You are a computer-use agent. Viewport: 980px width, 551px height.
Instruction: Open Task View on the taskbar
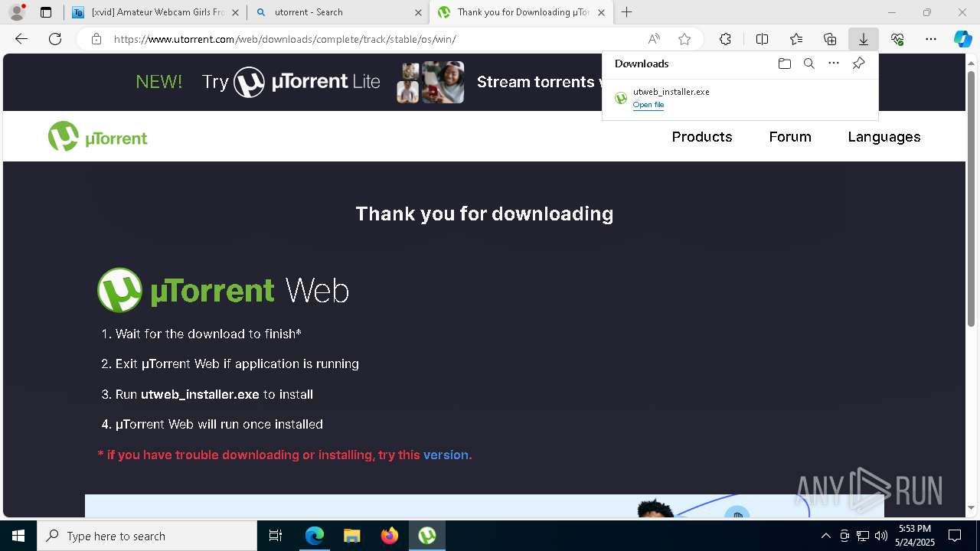click(276, 536)
